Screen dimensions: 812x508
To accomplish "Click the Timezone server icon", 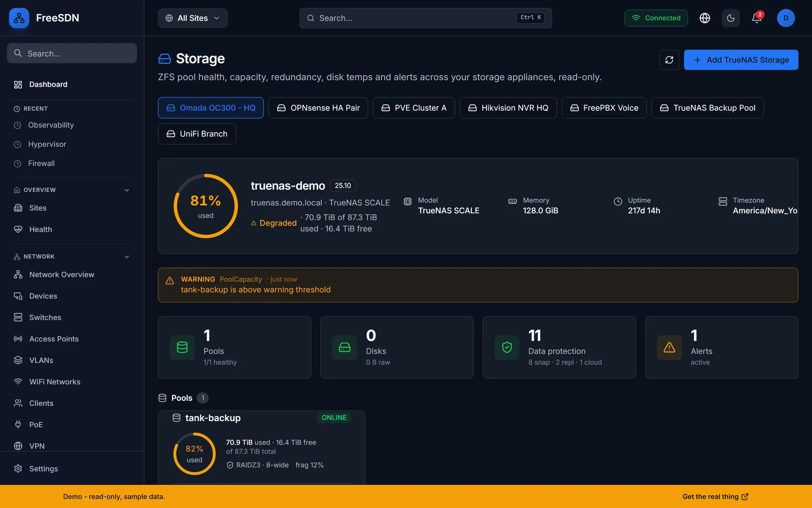I will tap(723, 202).
